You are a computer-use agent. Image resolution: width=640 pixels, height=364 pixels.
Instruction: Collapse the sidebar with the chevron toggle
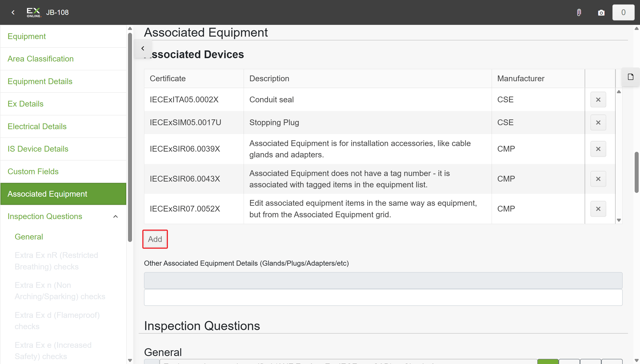(x=143, y=48)
